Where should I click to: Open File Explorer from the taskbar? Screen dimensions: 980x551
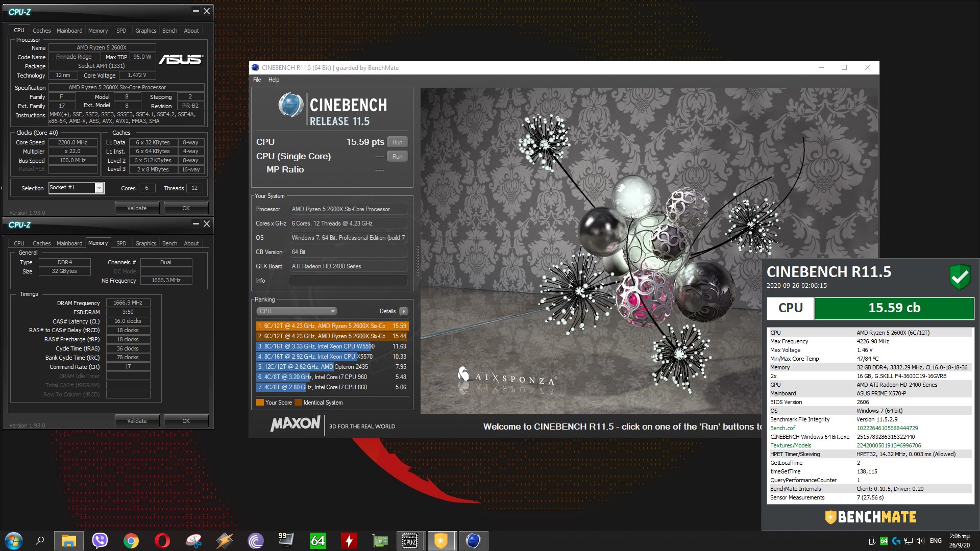click(69, 541)
